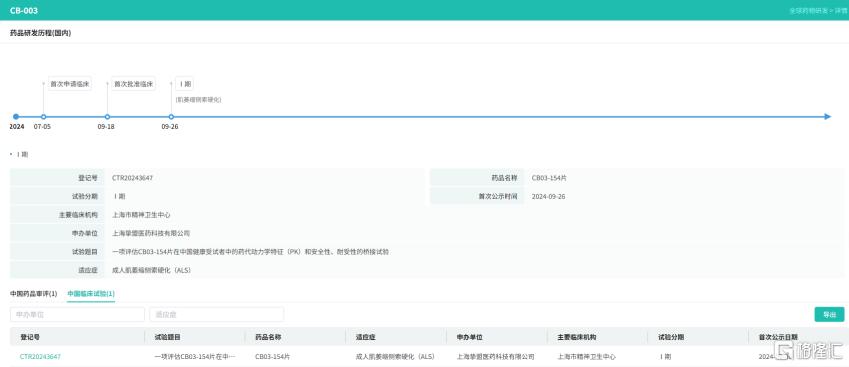Click the 07-05 timeline marker
Screen dimensions: 849x367
click(43, 116)
